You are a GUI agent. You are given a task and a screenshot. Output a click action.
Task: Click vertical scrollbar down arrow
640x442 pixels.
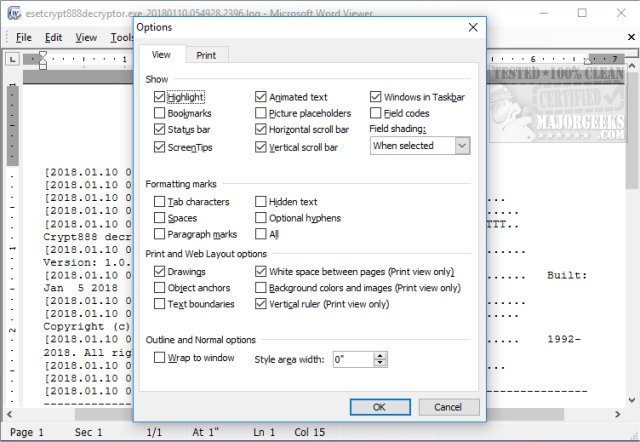coord(632,400)
